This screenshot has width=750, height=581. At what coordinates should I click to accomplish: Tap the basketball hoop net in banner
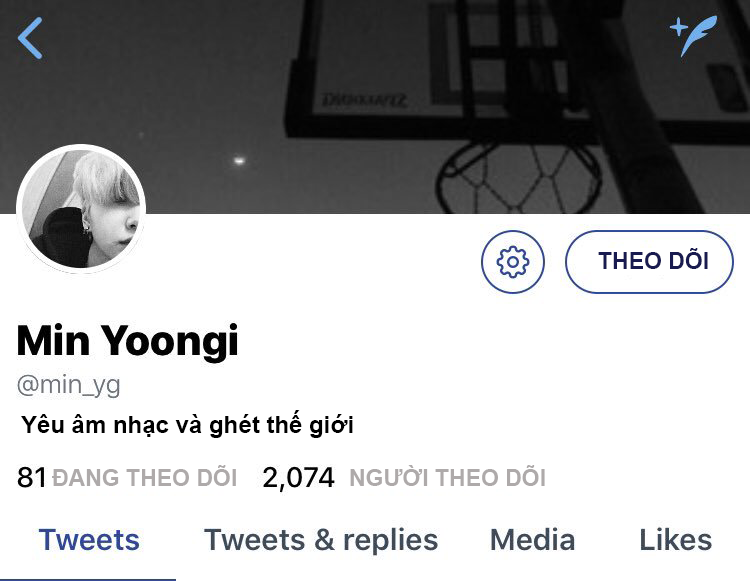tap(519, 179)
